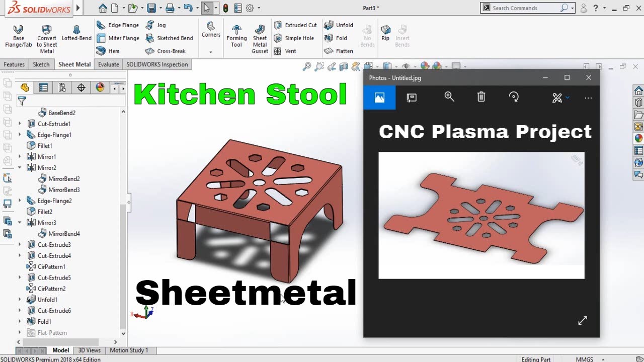Click the zoom icon in Photos window

click(449, 97)
